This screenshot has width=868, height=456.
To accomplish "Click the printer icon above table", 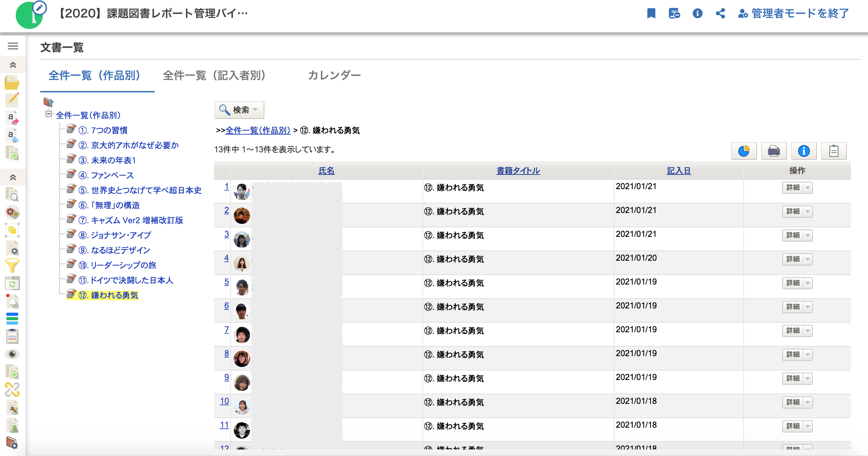I will coord(774,151).
